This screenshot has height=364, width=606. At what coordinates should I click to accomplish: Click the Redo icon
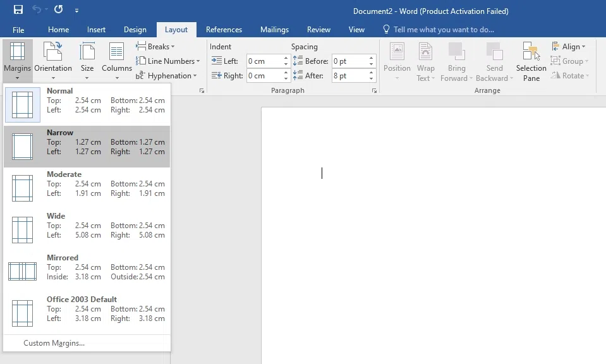tap(57, 10)
